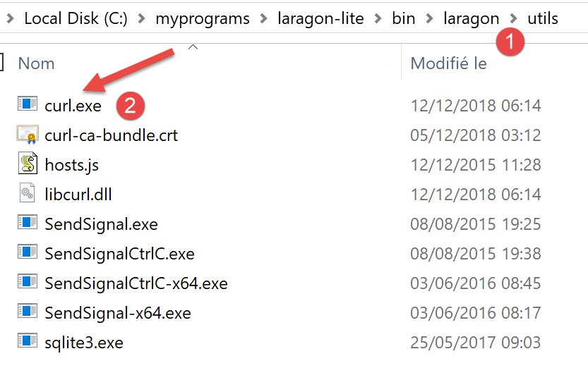Click the SendSignalCtrlC.exe file icon
This screenshot has width=588, height=380.
pyautogui.click(x=27, y=253)
